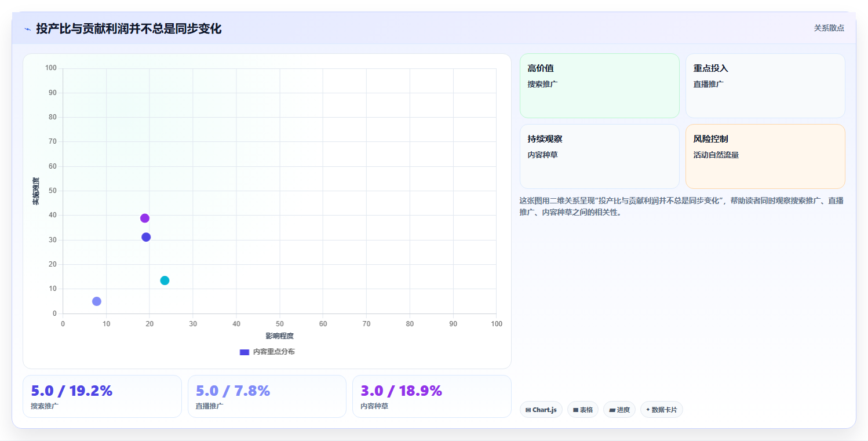Open the 风险控制 quadrant card
The image size is (868, 441).
pos(765,156)
